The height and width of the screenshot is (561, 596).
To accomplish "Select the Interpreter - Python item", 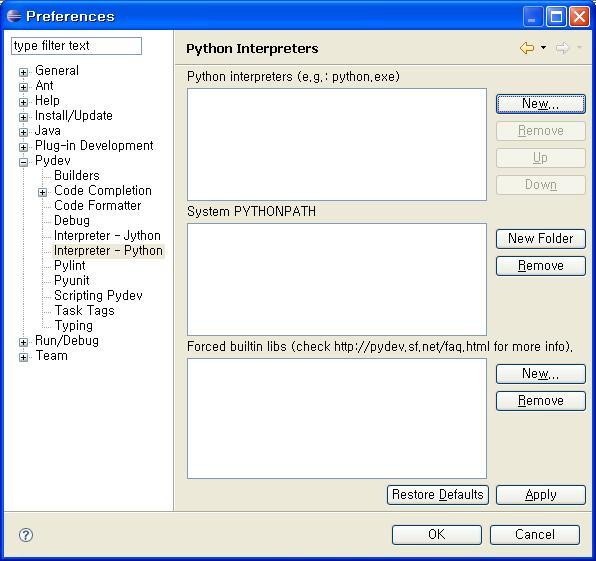I will coord(108,250).
